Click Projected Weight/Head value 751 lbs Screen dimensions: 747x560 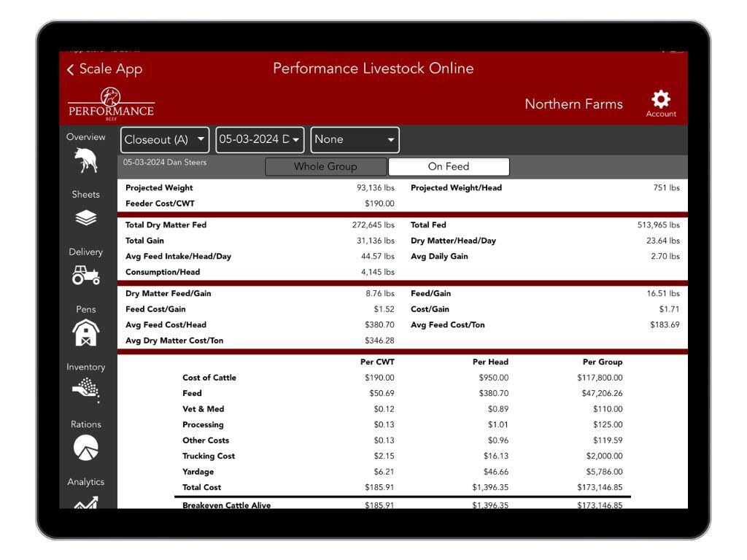coord(667,187)
